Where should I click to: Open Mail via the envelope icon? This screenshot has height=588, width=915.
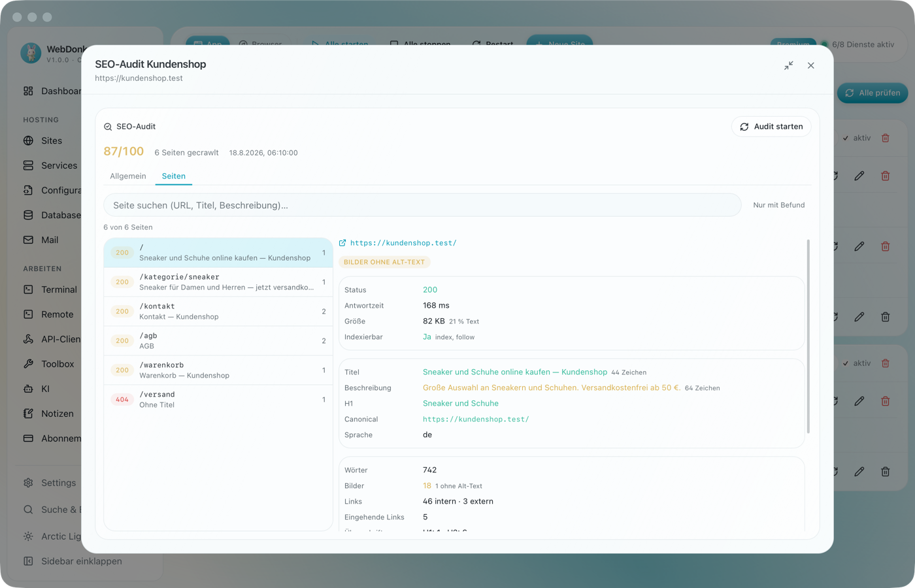tap(28, 240)
